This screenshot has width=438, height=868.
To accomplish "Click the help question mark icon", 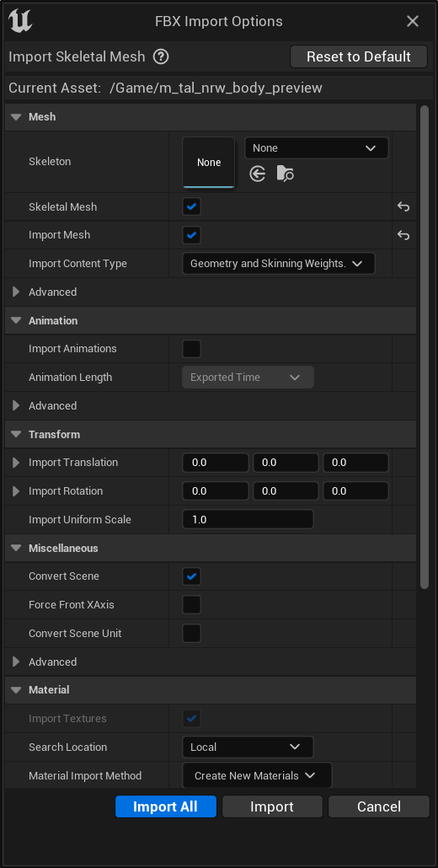I will pyautogui.click(x=161, y=56).
